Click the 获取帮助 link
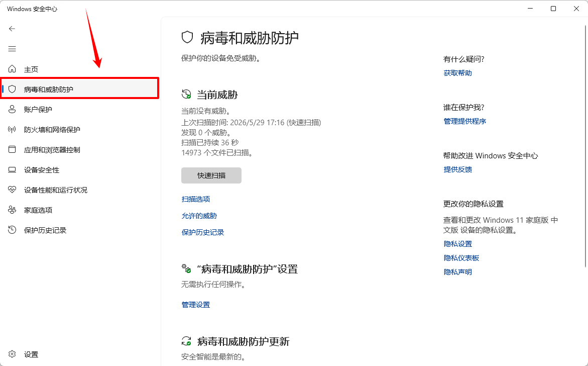This screenshot has width=588, height=366. (x=457, y=73)
